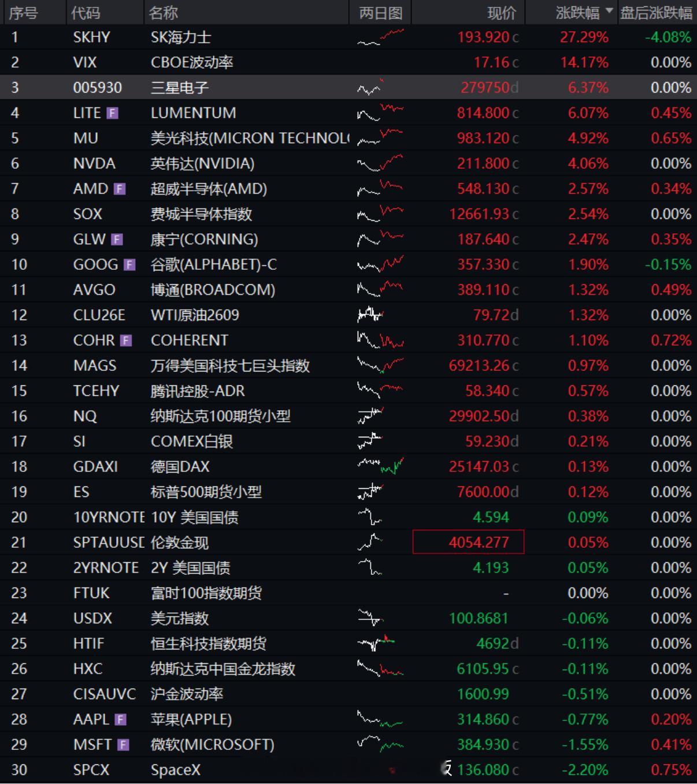Click the purple F badge beside MSFT

point(123,745)
